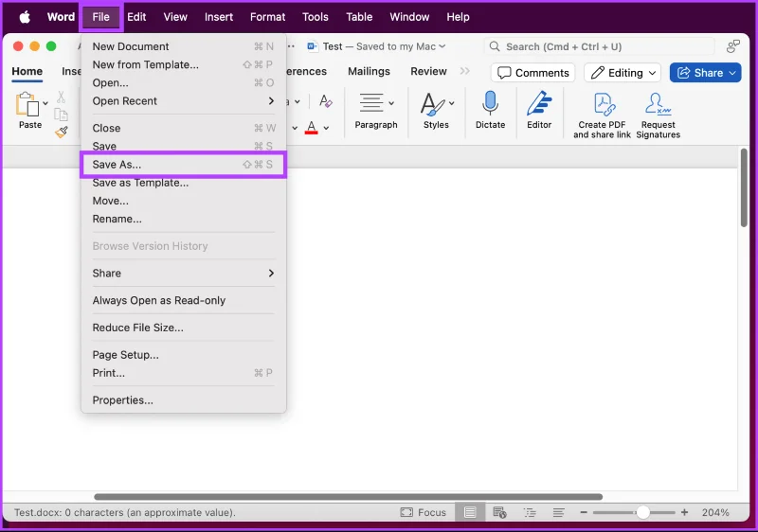Select the Home ribbon tab
The image size is (758, 532).
coord(27,71)
